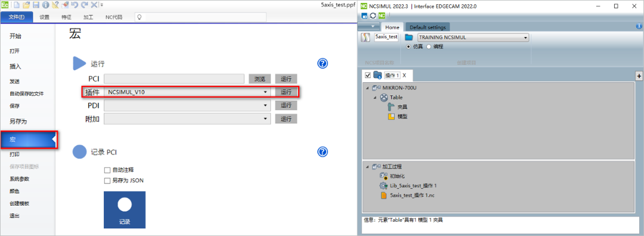The width and height of the screenshot is (644, 236).
Task: Open the 文件(F) tab
Action: pyautogui.click(x=17, y=17)
